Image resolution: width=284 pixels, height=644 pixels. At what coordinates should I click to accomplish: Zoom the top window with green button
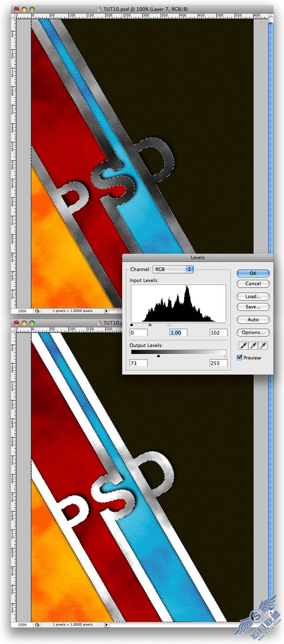coord(32,9)
